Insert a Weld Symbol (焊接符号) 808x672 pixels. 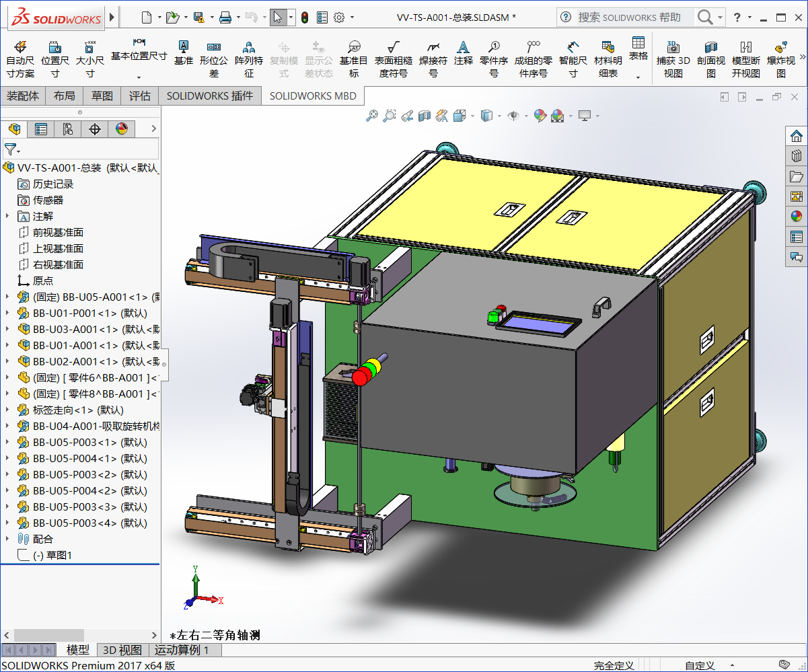point(433,58)
